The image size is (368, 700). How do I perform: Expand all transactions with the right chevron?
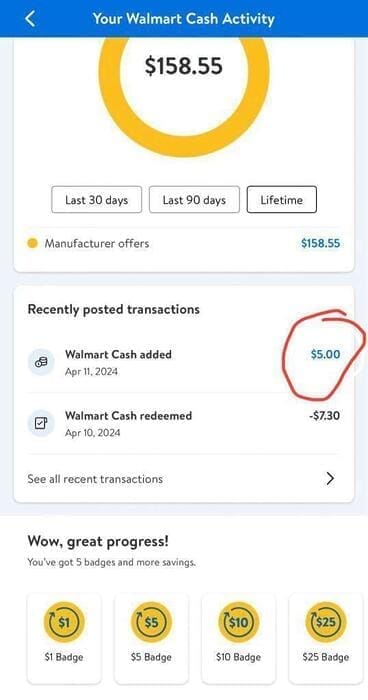point(330,479)
